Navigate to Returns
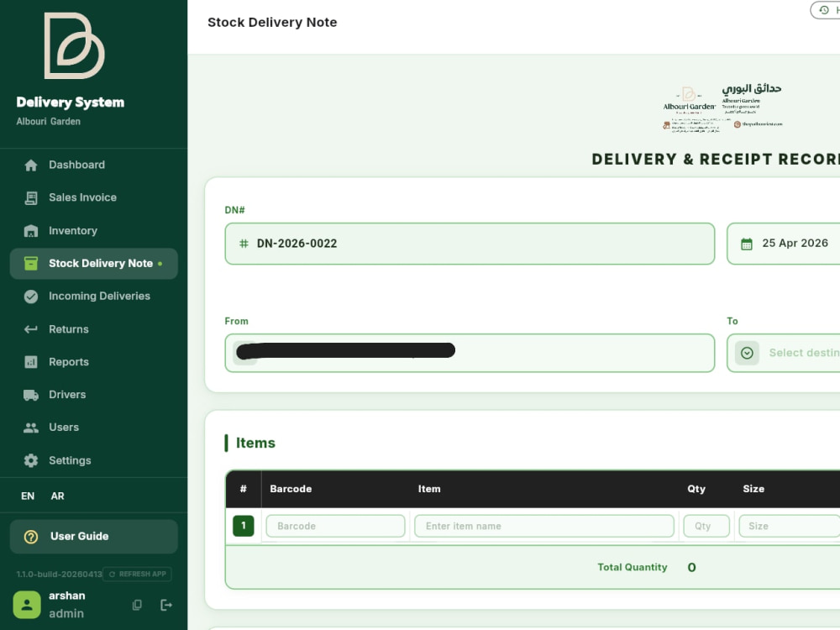Viewport: 840px width, 630px height. [x=94, y=329]
